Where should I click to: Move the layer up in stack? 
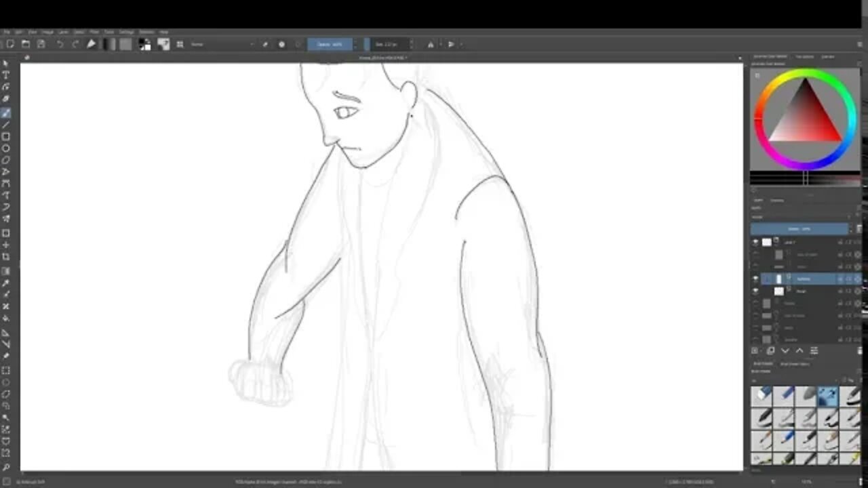800,350
